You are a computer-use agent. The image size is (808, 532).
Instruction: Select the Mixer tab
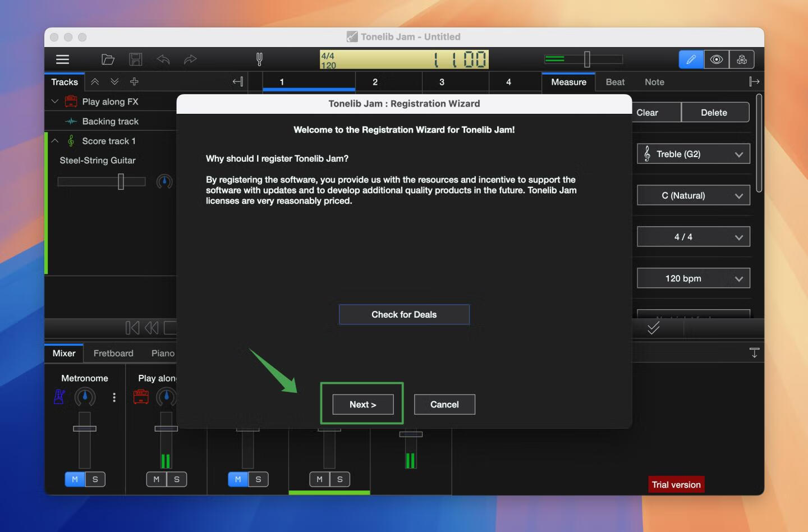[64, 353]
